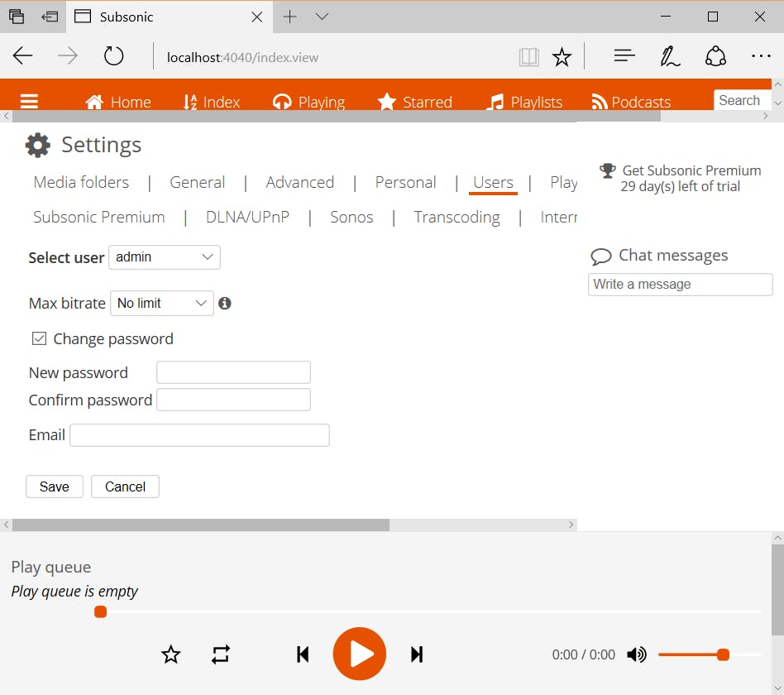Open Playlists in the top navigation
Image resolution: width=784 pixels, height=695 pixels.
click(x=524, y=102)
